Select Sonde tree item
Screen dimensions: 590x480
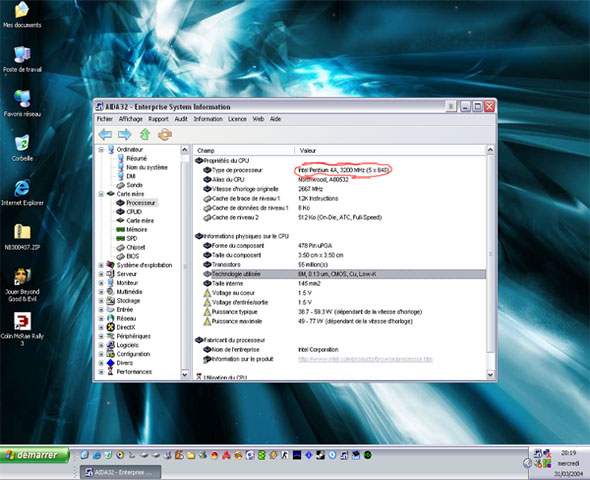tap(134, 185)
